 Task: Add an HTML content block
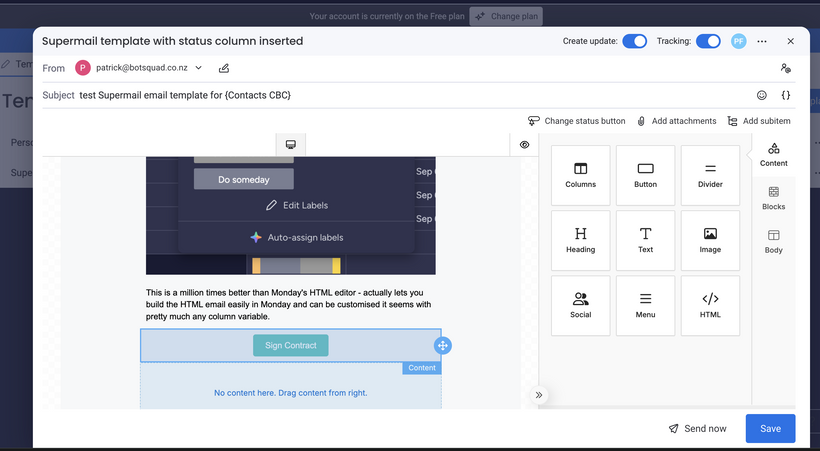[710, 306]
